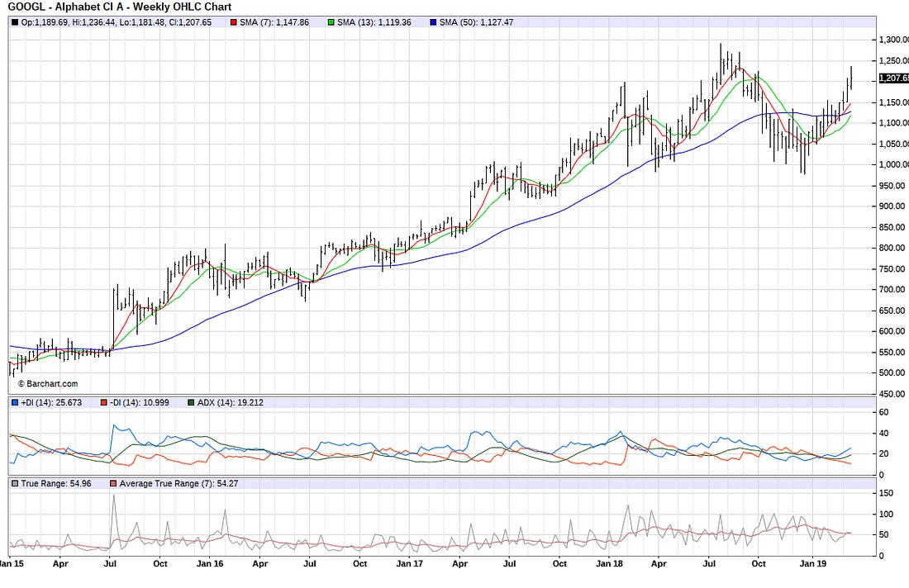Click the 'Jan 17' date axis label
Viewport: 909px width, 588px height.
click(409, 564)
